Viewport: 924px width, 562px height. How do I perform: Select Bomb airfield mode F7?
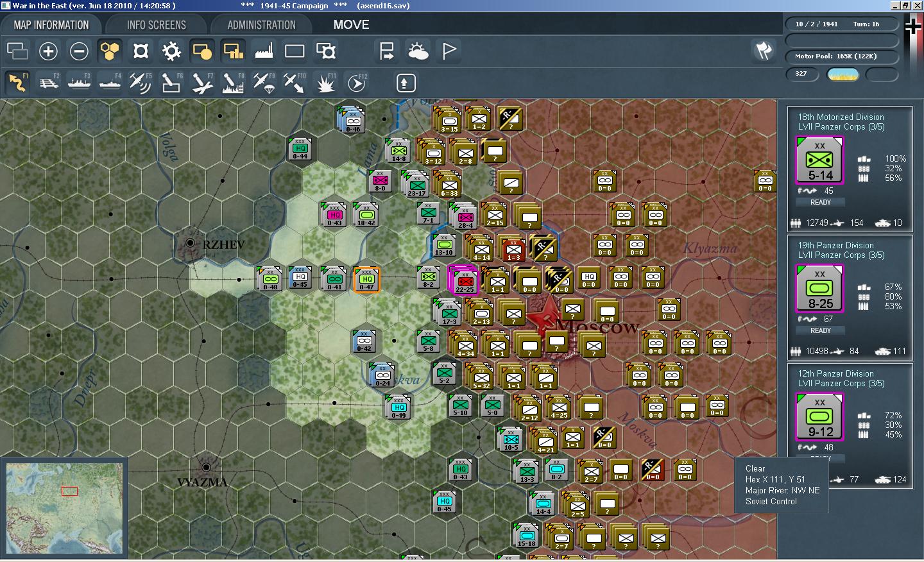point(202,83)
